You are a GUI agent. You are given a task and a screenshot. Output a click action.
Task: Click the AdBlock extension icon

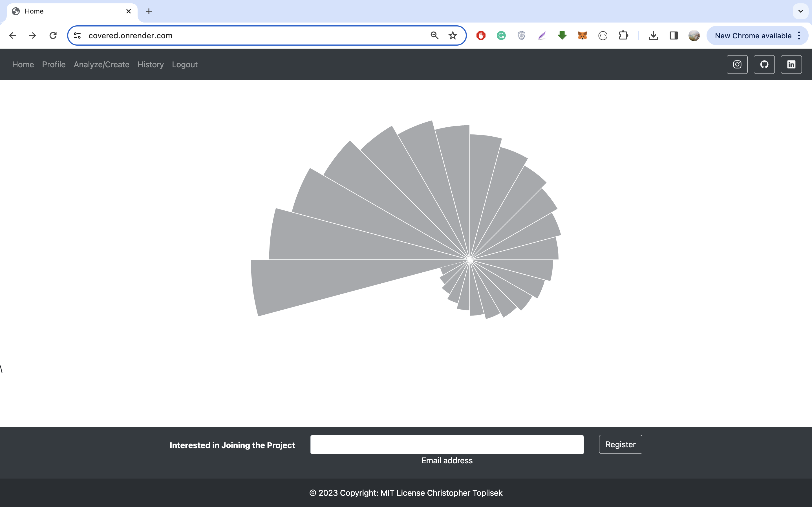point(480,35)
